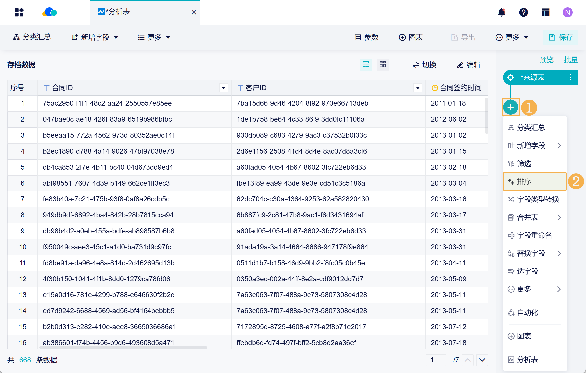
Task: Switch to list row view icon
Action: click(x=366, y=65)
